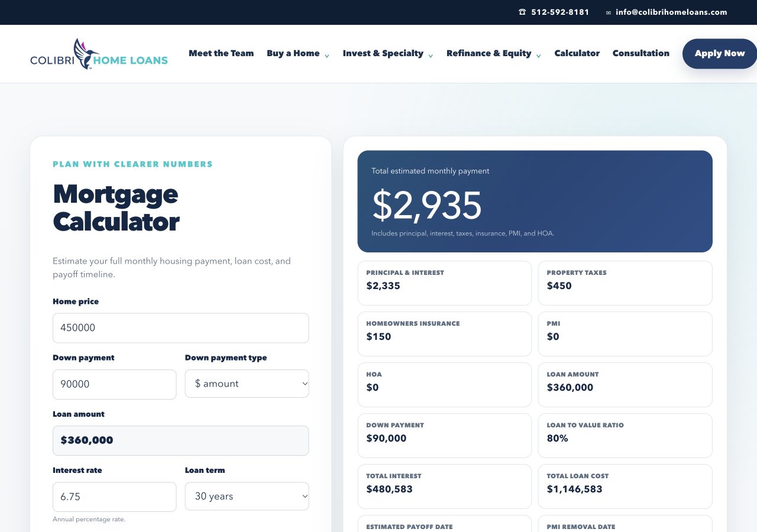Click the Homeowners Insurance $150 card
The width and height of the screenshot is (757, 532).
click(445, 334)
